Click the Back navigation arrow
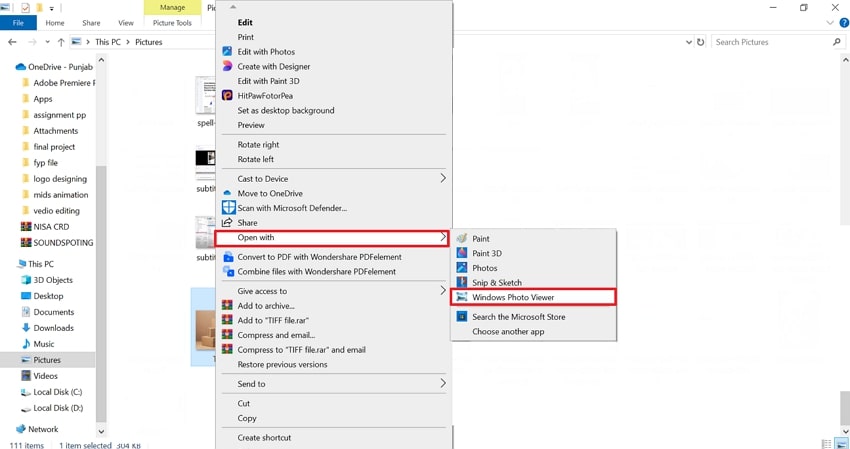This screenshot has height=449, width=850. [x=12, y=42]
